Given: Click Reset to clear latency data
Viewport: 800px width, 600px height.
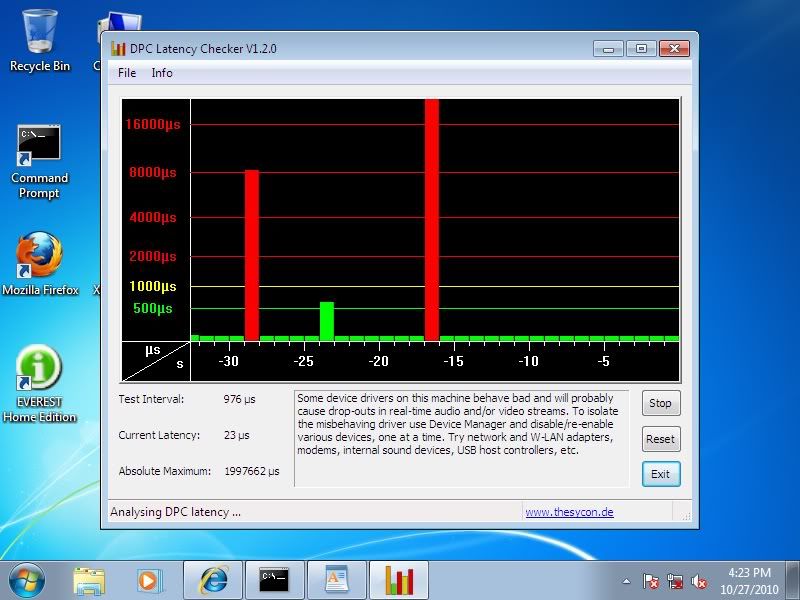Looking at the screenshot, I should coord(660,439).
